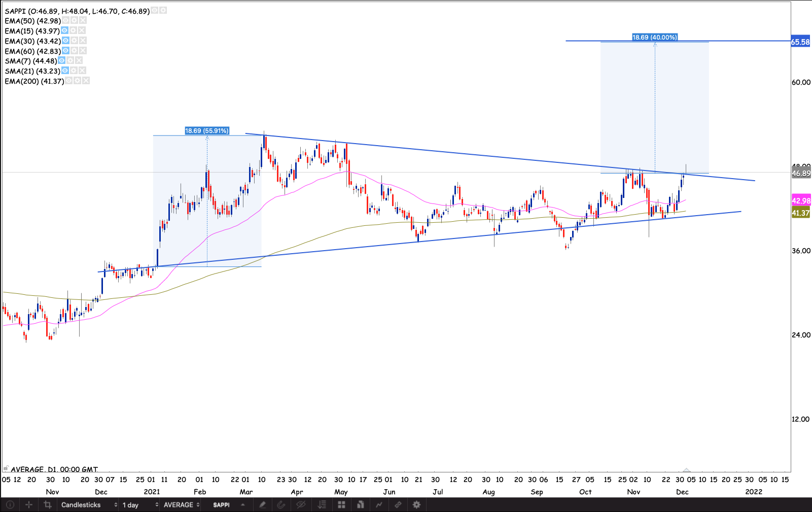812x512 pixels.
Task: Open chart settings gear in bottom toolbar
Action: (x=416, y=505)
